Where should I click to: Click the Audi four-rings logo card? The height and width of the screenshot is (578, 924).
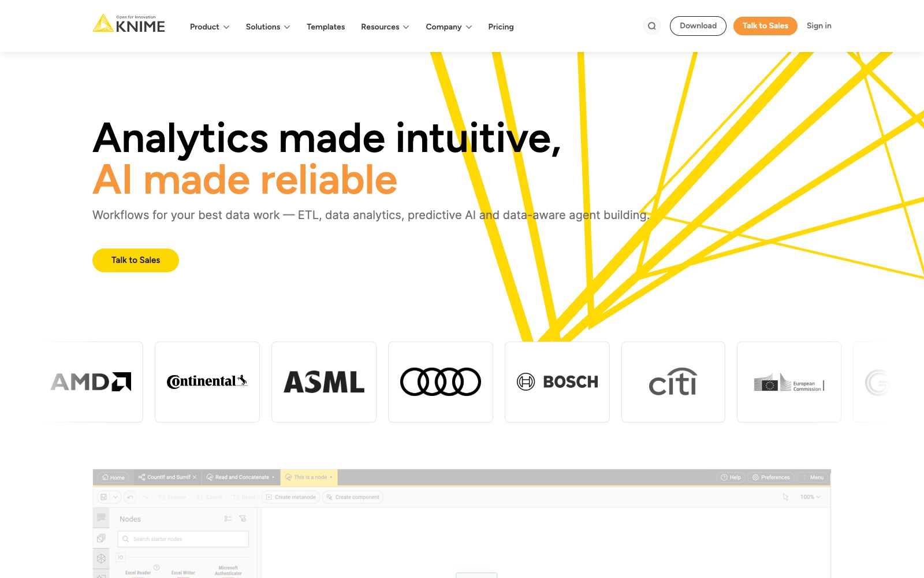pos(441,382)
